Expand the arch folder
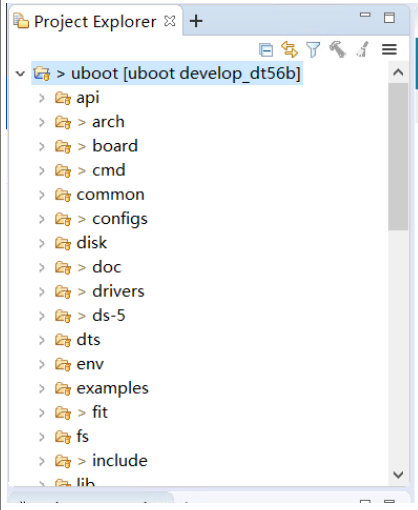418x510 pixels. click(42, 122)
